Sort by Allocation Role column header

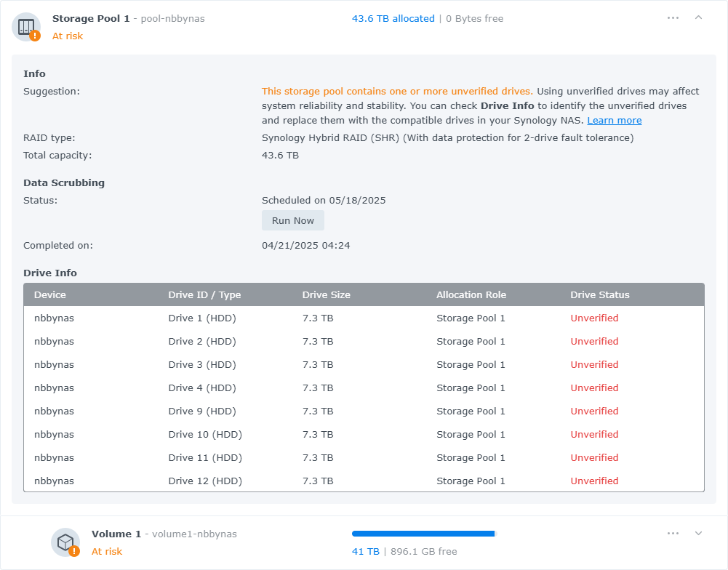(x=471, y=294)
